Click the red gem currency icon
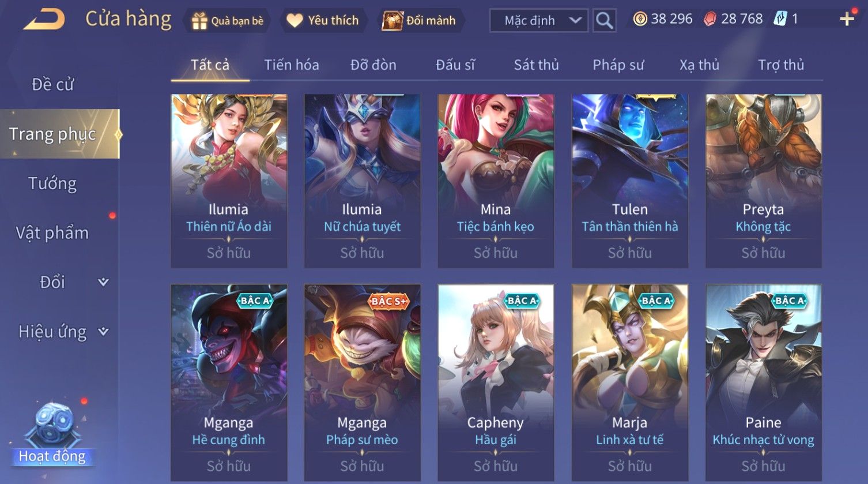868x484 pixels. (710, 19)
